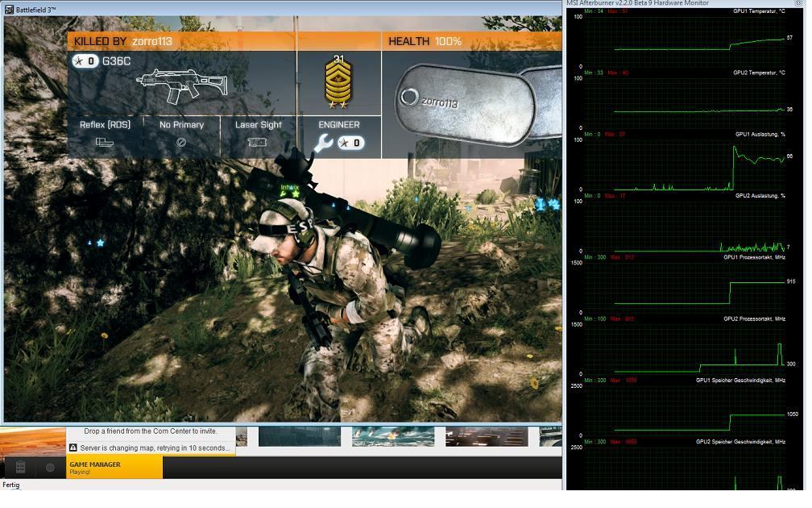Click the ENGINEER class label
The image size is (812, 508).
coord(338,125)
